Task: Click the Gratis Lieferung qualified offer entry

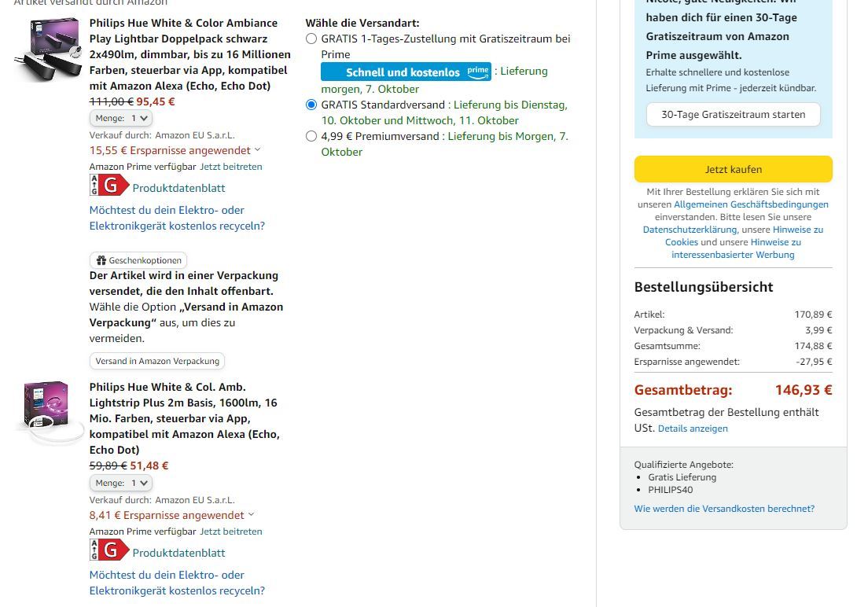Action: point(682,476)
